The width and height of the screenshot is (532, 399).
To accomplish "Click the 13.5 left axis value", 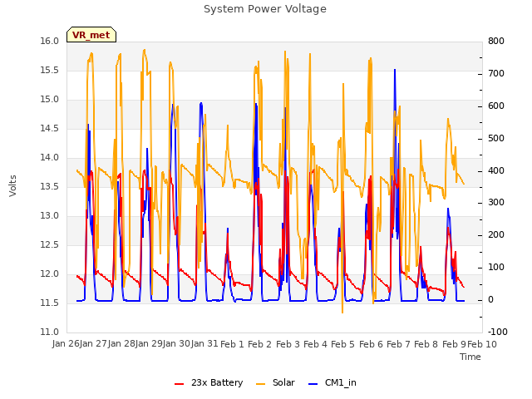I will point(50,187).
